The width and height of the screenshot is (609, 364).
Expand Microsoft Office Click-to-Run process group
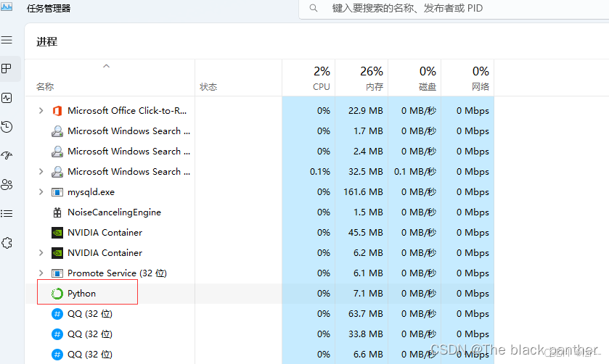41,111
